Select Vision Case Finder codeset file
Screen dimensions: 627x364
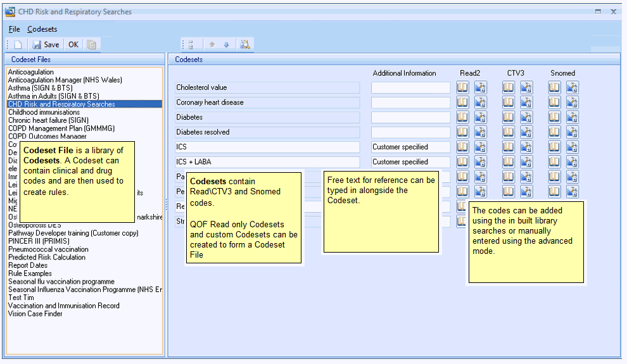click(35, 314)
